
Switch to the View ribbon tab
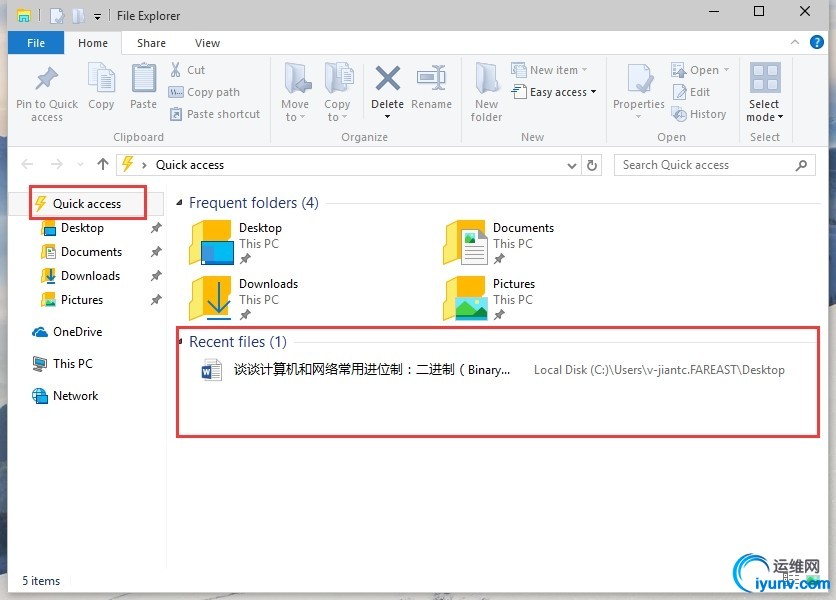207,43
